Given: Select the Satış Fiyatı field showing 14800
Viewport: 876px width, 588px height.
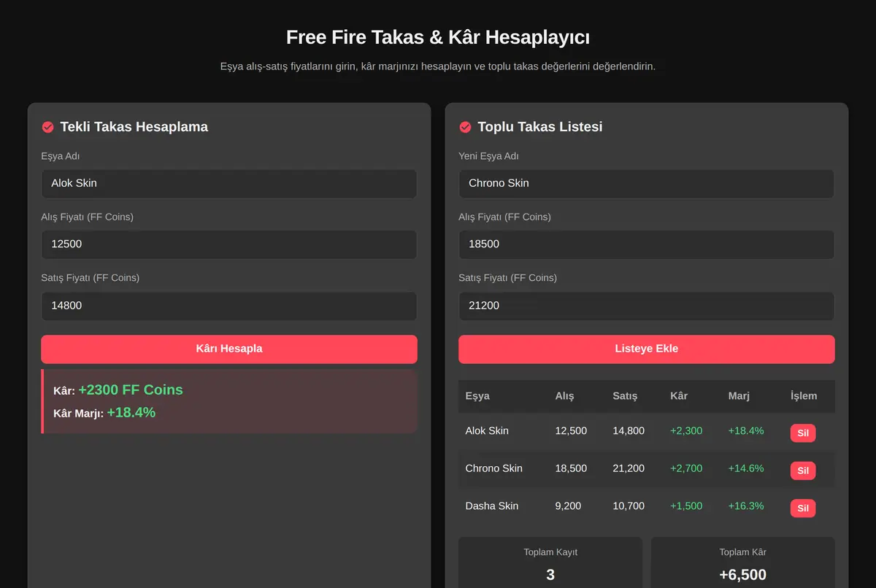Looking at the screenshot, I should pyautogui.click(x=229, y=306).
